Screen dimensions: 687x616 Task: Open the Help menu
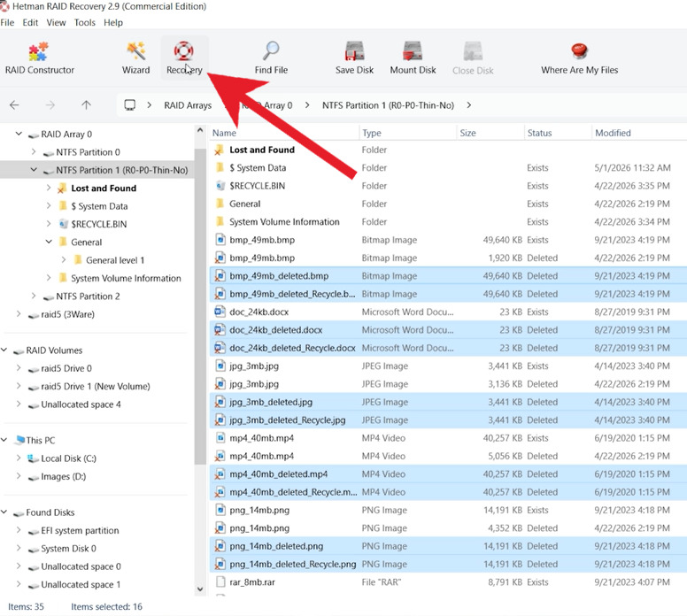pos(113,22)
